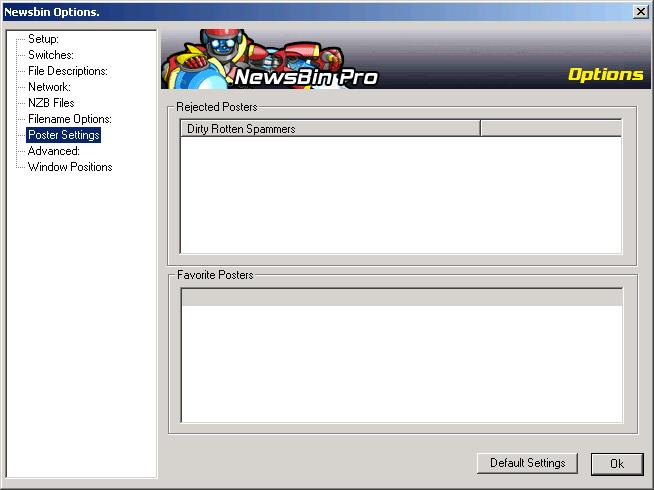Open the Switches options page
This screenshot has width=654, height=490.
pyautogui.click(x=50, y=55)
